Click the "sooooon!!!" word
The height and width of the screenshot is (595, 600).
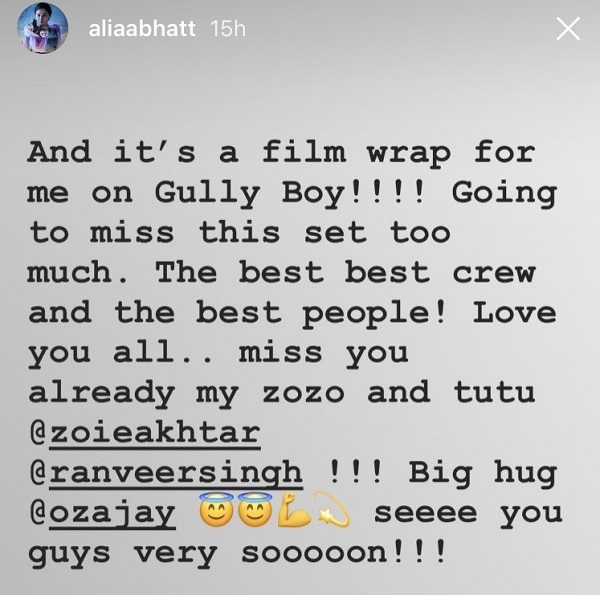pyautogui.click(x=344, y=553)
